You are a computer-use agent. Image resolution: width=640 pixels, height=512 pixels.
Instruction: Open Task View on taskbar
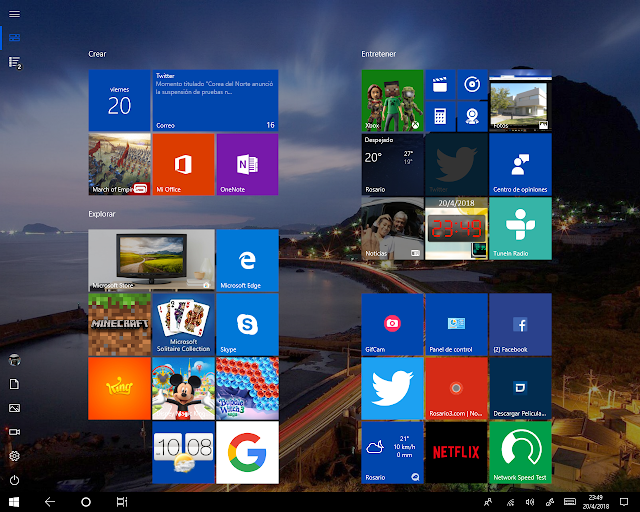click(122, 502)
